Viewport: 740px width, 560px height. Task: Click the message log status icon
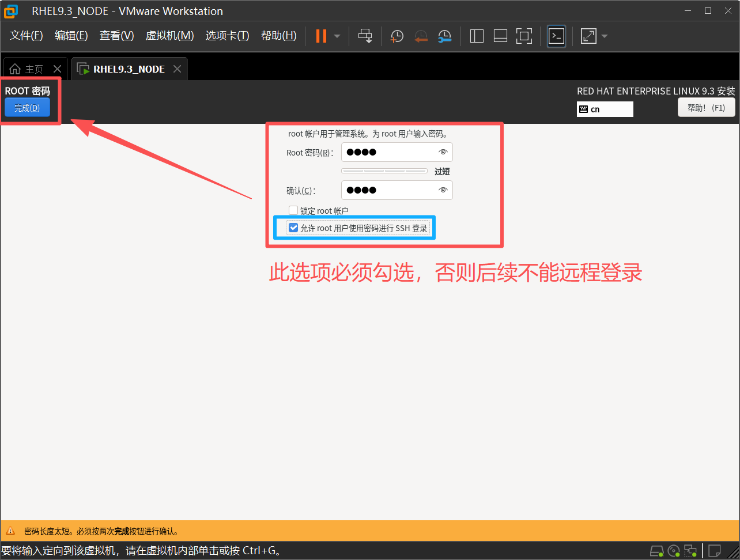click(x=715, y=551)
